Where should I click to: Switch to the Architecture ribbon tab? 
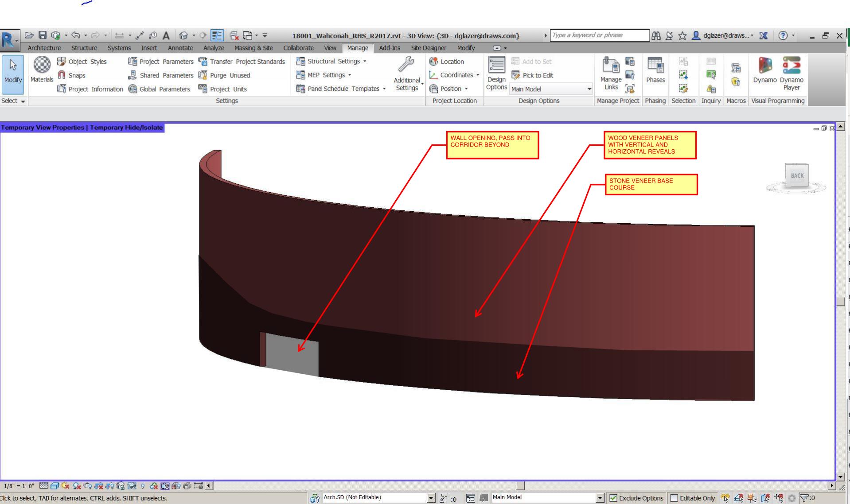[x=43, y=48]
